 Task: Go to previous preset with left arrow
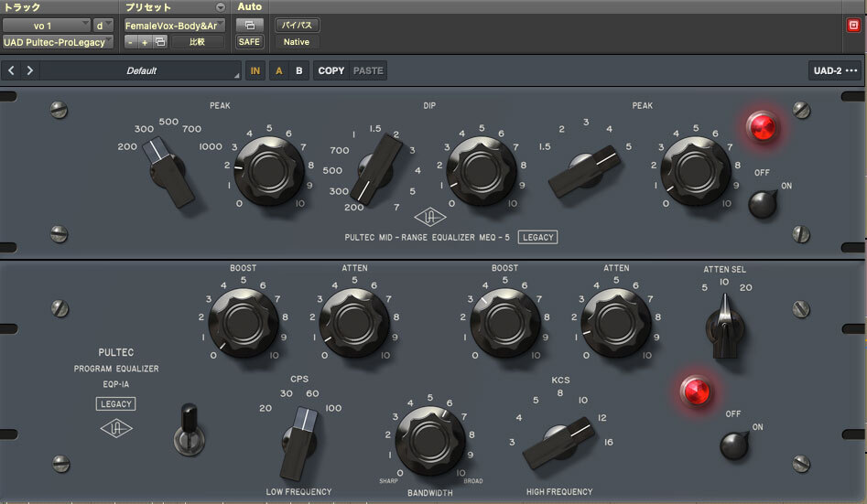pos(13,70)
